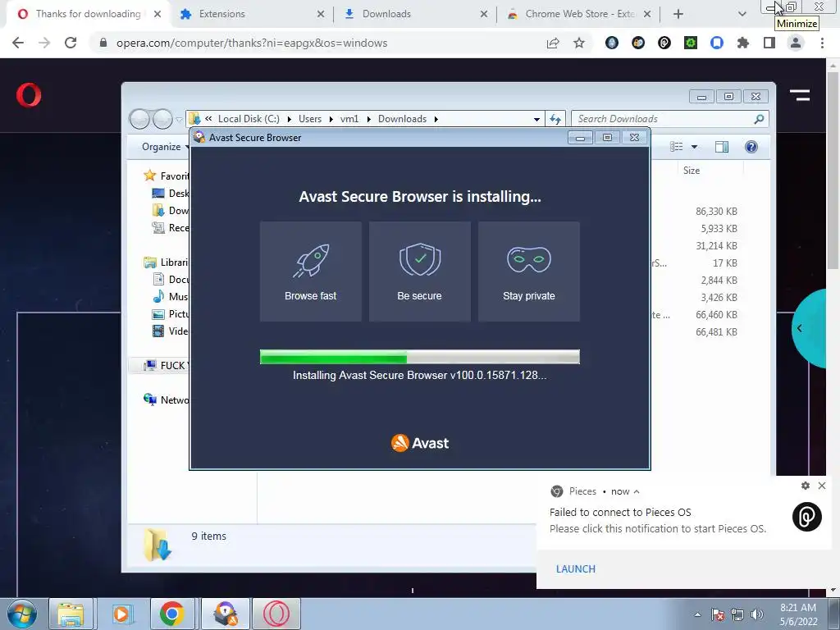Image resolution: width=840 pixels, height=630 pixels.
Task: Click the Browse fast tile
Action: coord(311,272)
